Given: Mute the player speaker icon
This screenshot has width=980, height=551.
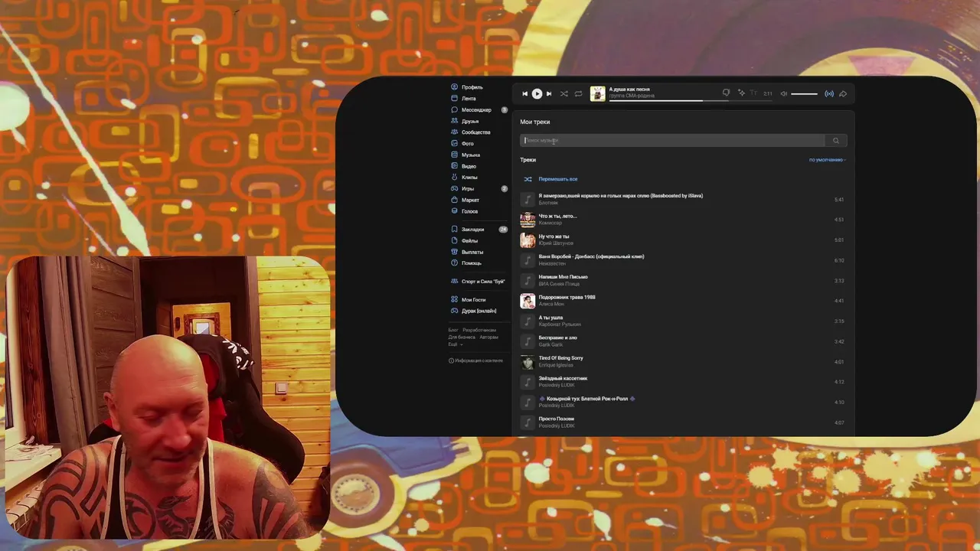Looking at the screenshot, I should pyautogui.click(x=783, y=94).
